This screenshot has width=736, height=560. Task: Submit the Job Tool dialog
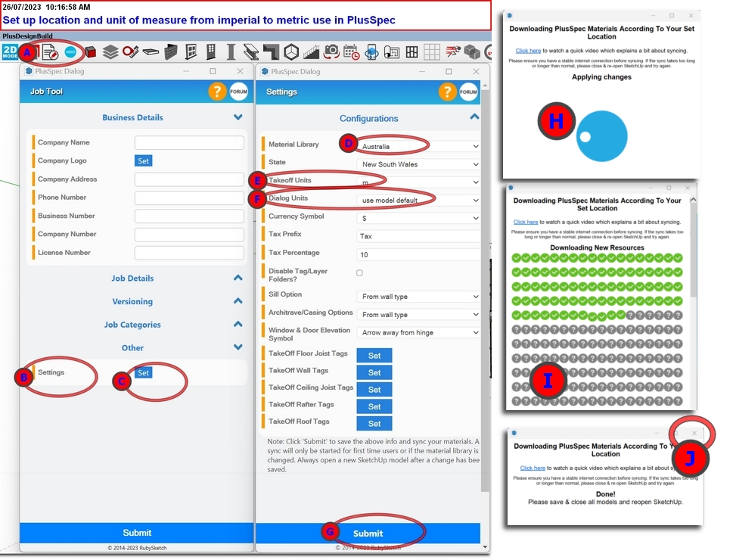(x=137, y=533)
